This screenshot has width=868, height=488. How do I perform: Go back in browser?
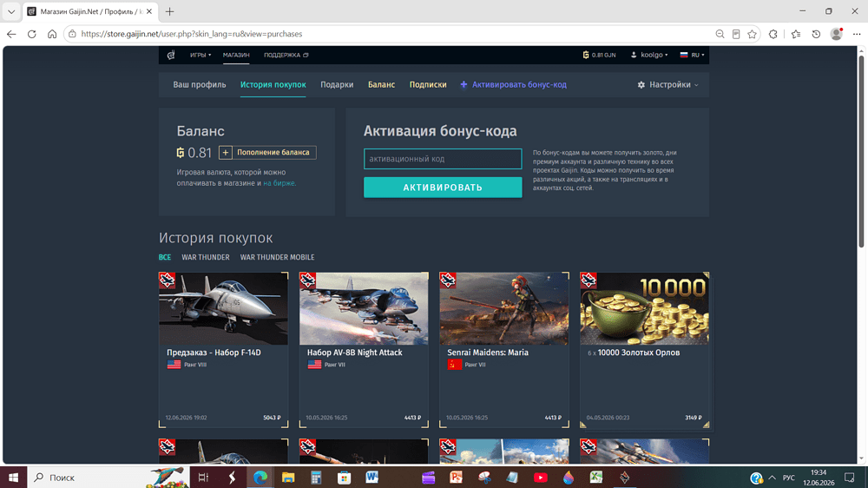(x=11, y=34)
